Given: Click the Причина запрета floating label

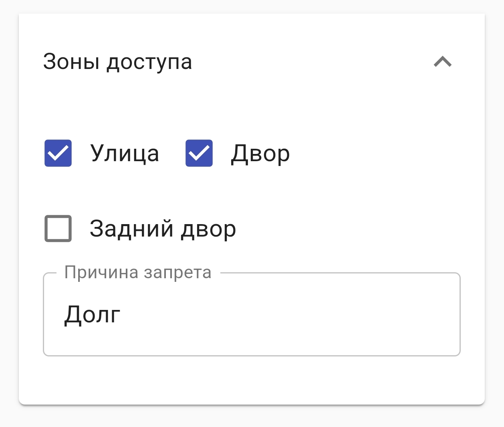Looking at the screenshot, I should pos(138,273).
